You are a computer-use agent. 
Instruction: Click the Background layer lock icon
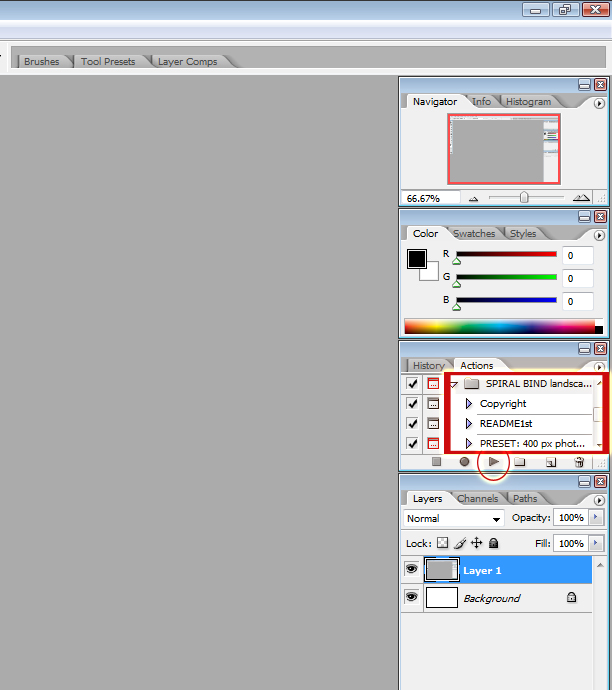click(571, 597)
